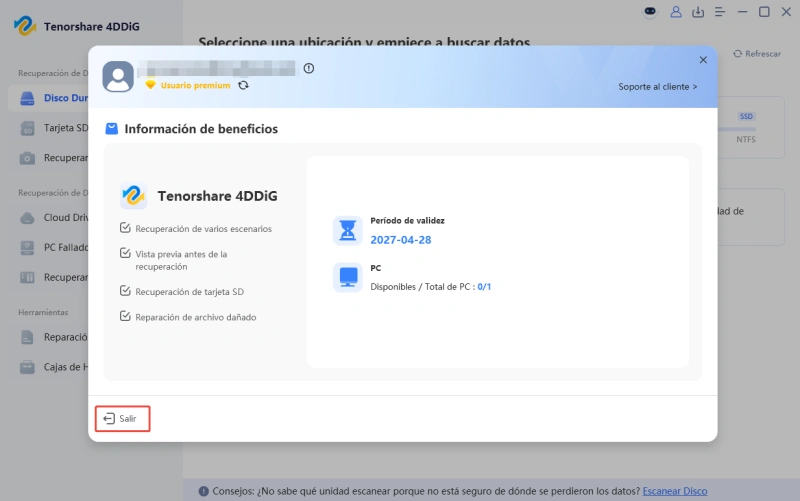Click the download icon in title bar
This screenshot has height=501, width=800.
point(697,12)
